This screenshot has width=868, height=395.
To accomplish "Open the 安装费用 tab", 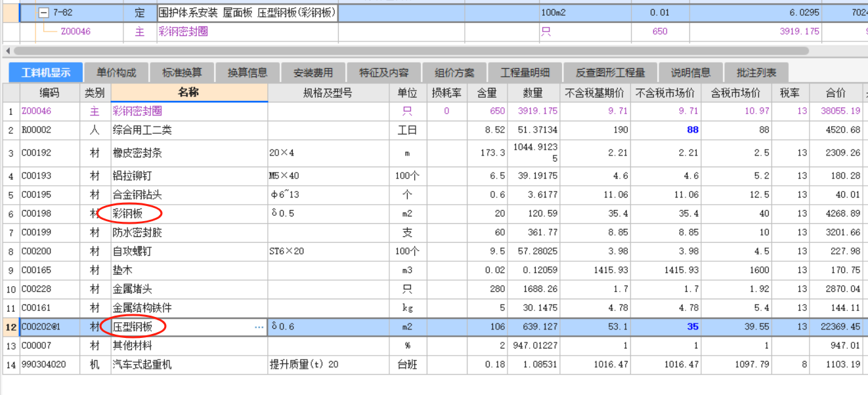I will [x=313, y=73].
